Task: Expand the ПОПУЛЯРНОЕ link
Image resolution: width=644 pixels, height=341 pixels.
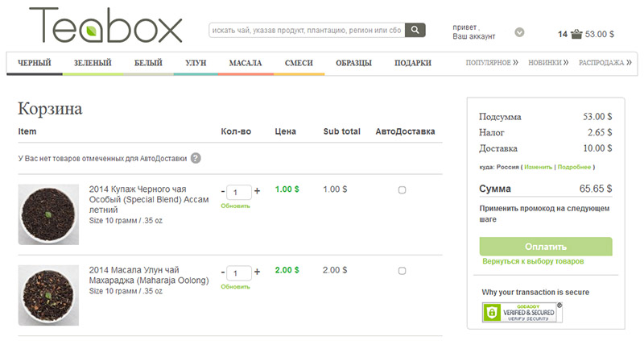Action: [492, 63]
